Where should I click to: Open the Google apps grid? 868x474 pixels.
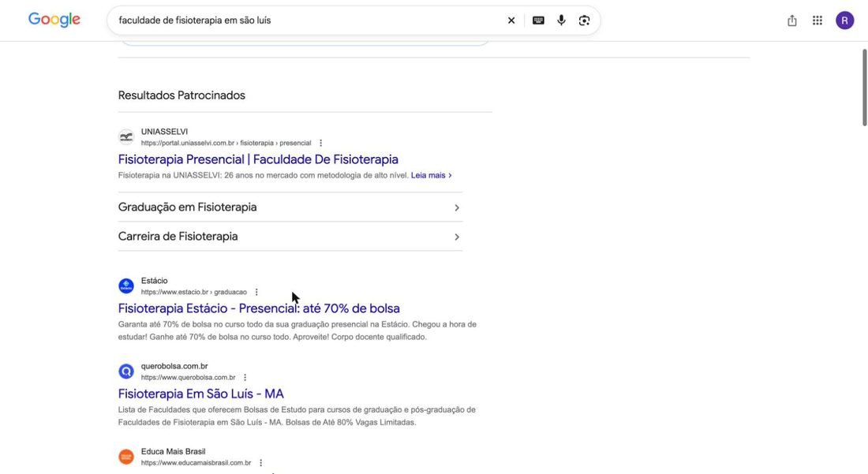[x=817, y=21]
